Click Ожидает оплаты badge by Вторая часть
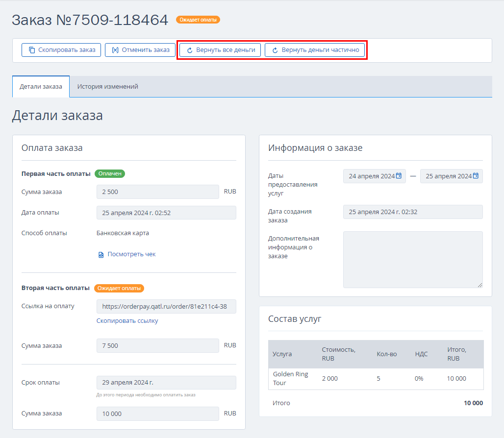Image resolution: width=504 pixels, height=438 pixels. click(x=119, y=289)
